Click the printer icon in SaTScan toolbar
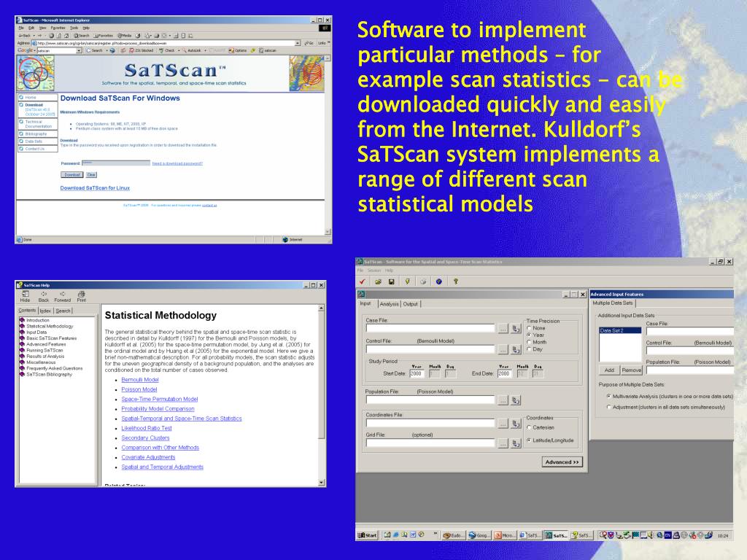This screenshot has width=747, height=560. [x=423, y=281]
